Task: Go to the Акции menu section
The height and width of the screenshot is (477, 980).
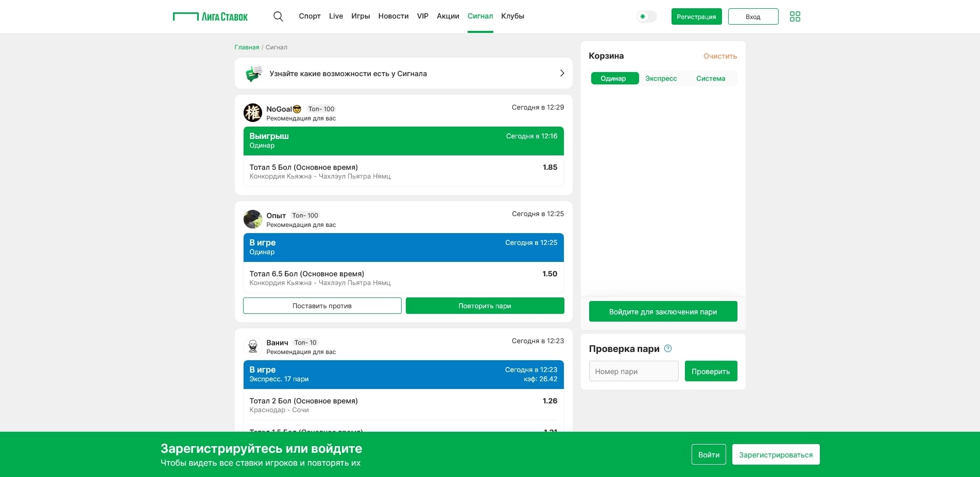Action: [448, 16]
